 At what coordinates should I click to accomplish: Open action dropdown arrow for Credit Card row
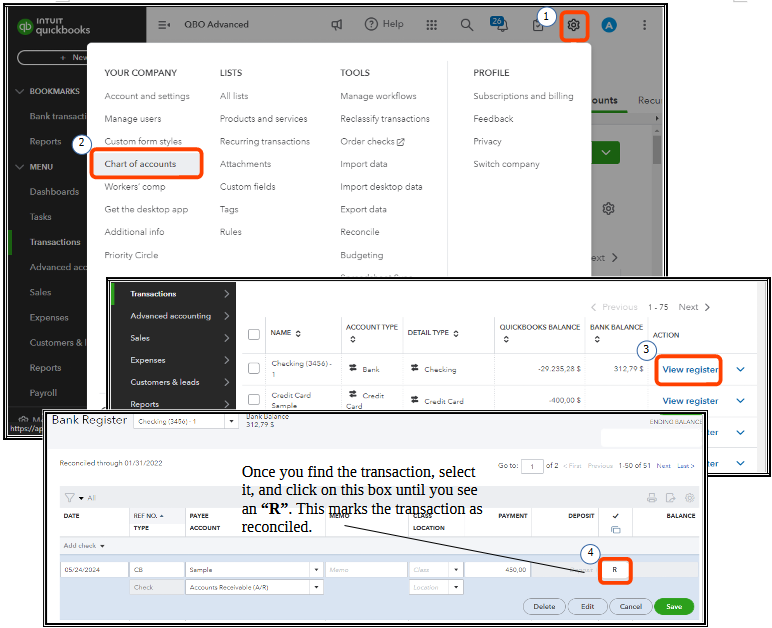tap(740, 401)
